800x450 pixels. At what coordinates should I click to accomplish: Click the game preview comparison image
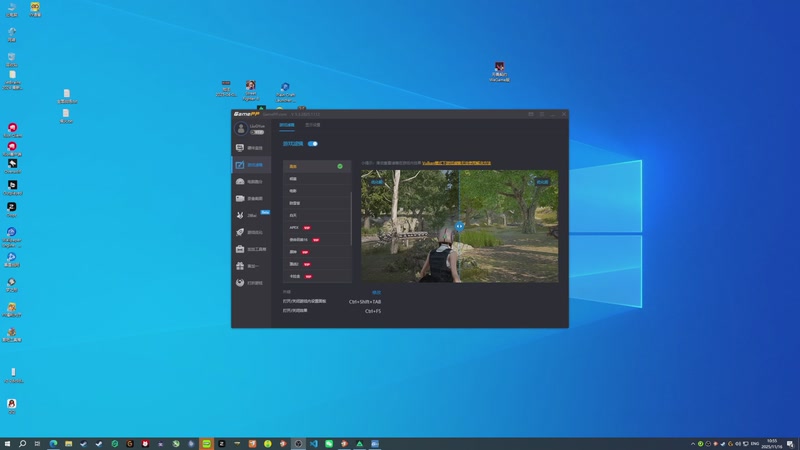tap(460, 226)
